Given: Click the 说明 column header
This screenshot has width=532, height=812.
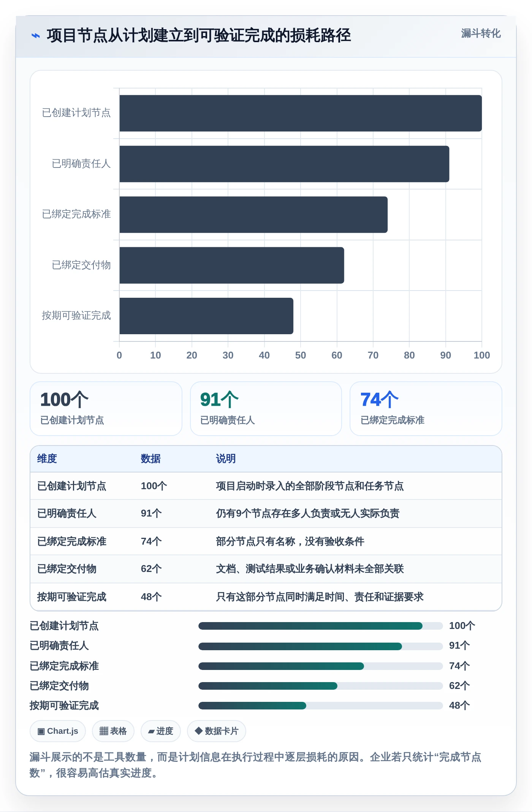Looking at the screenshot, I should (226, 458).
